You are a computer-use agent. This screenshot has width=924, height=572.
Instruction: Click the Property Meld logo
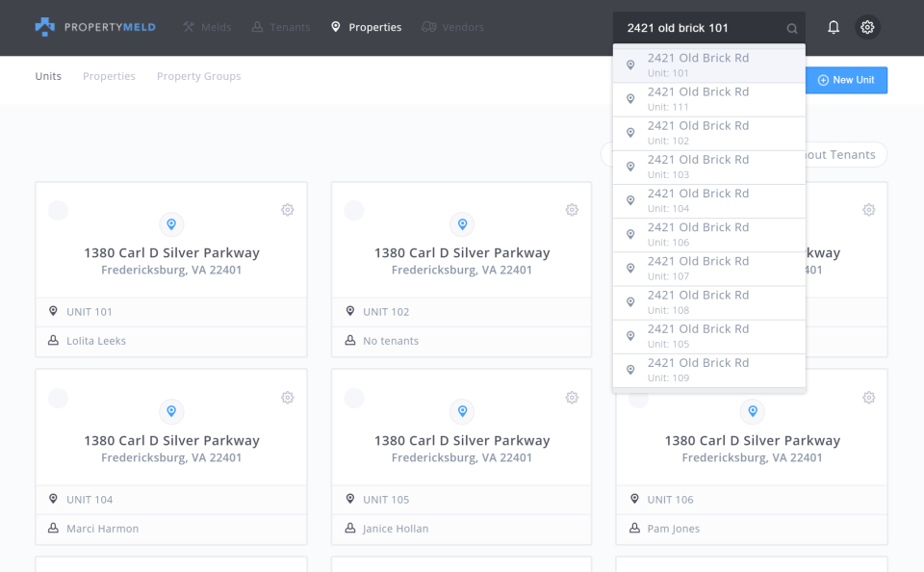click(94, 28)
